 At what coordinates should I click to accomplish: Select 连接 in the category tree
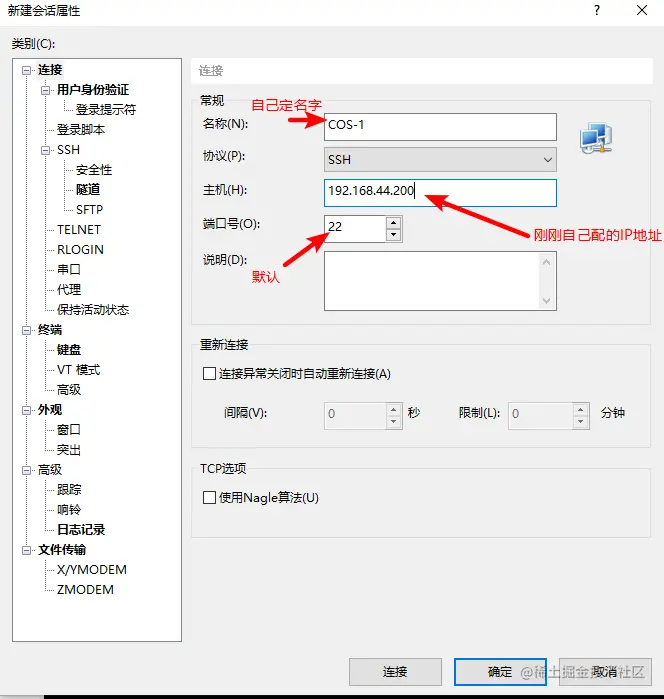click(x=50, y=70)
